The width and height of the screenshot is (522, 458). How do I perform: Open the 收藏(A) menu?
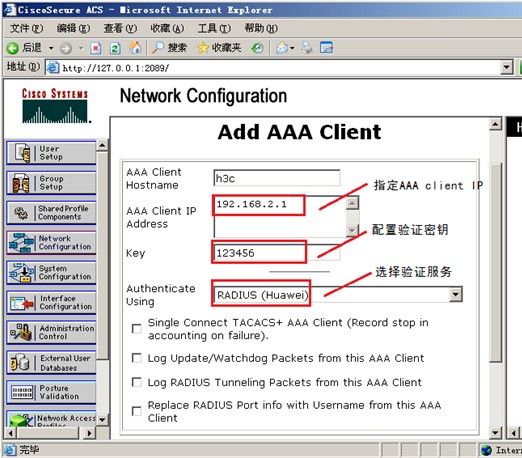click(167, 28)
